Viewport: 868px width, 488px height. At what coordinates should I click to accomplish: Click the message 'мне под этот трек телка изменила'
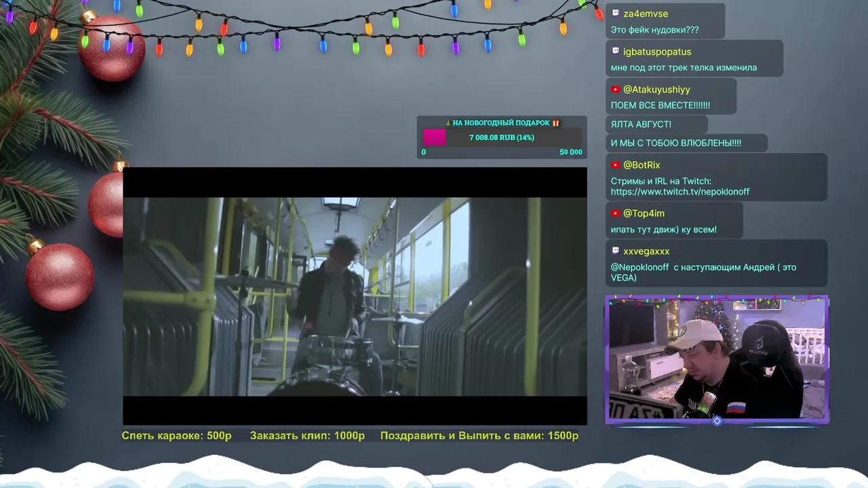click(684, 68)
